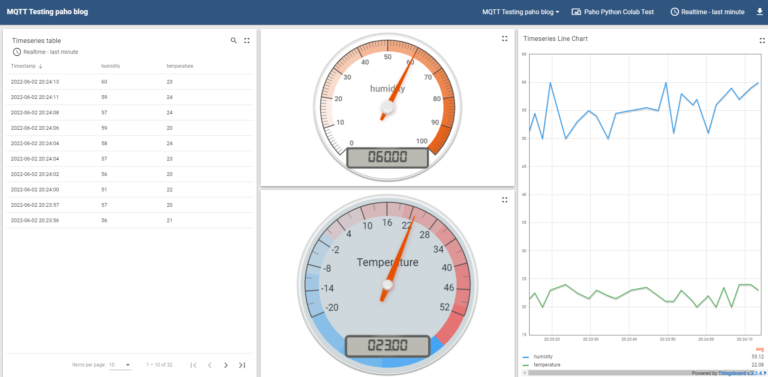Open Items per page dropdown
This screenshot has width=768, height=377.
point(120,365)
